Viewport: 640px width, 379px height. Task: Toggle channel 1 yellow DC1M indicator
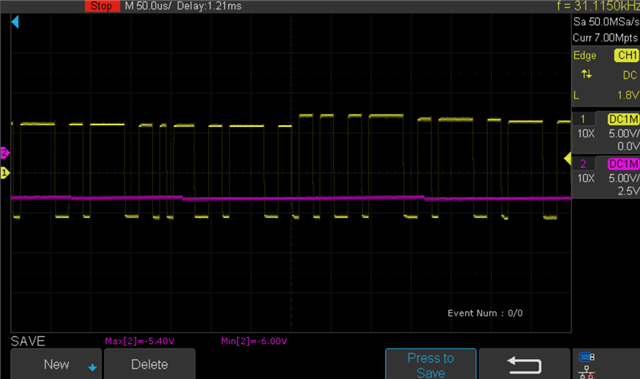pos(623,119)
